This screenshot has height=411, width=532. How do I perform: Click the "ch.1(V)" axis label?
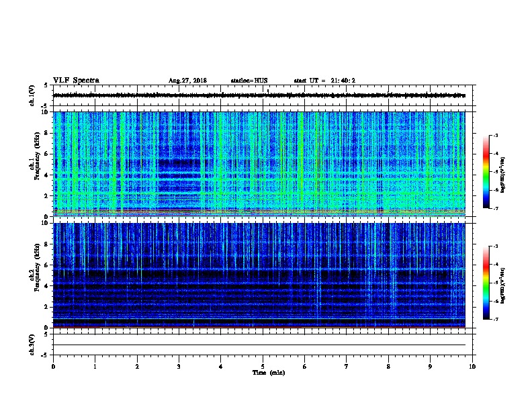[32, 95]
